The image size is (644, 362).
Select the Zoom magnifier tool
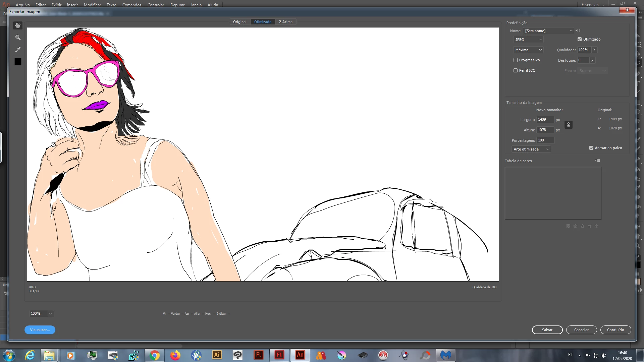pyautogui.click(x=18, y=38)
